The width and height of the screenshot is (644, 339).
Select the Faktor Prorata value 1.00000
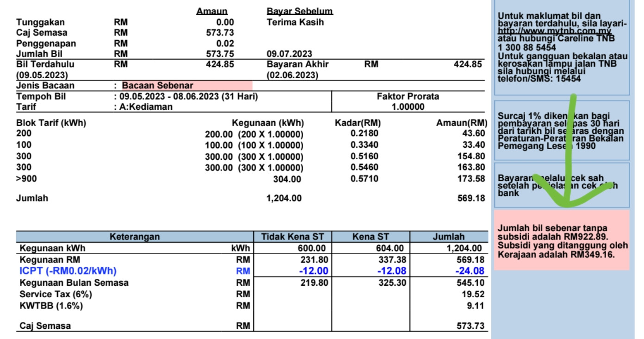pos(408,107)
